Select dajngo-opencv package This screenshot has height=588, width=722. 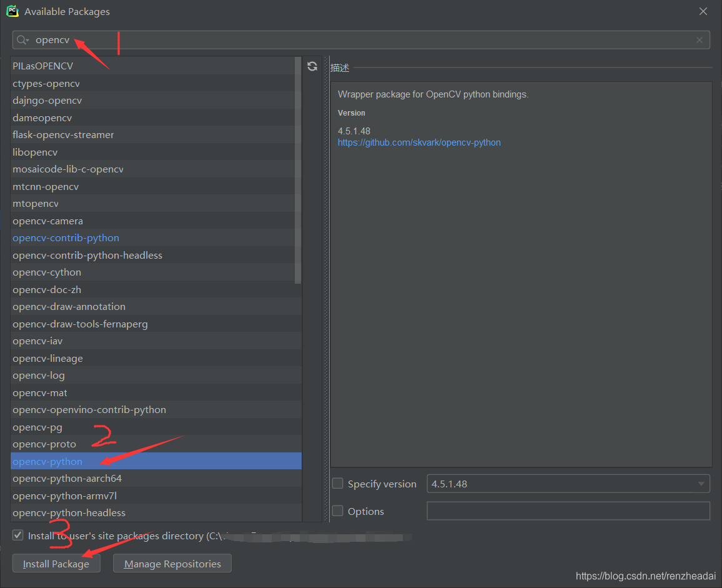156,101
